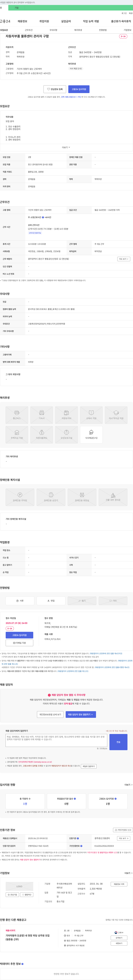Screen dimensions: 133x980
Task: Open the 채용정보 main menu
Action: (22, 21)
